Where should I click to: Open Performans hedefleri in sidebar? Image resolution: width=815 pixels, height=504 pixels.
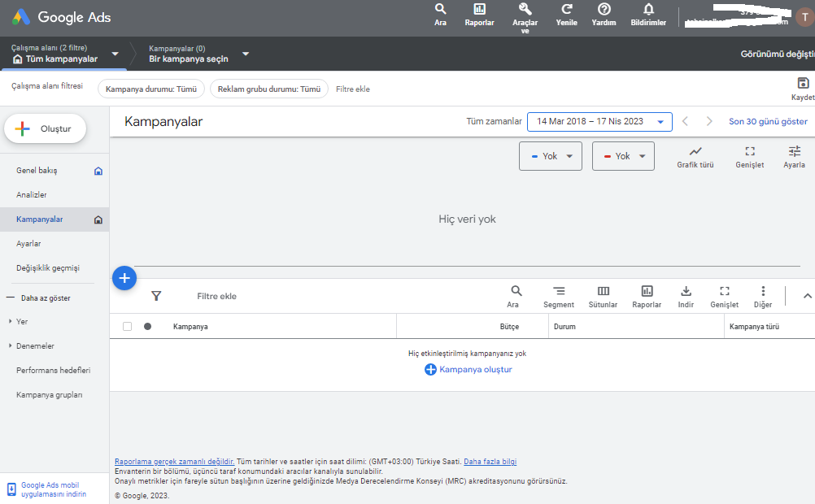point(54,371)
